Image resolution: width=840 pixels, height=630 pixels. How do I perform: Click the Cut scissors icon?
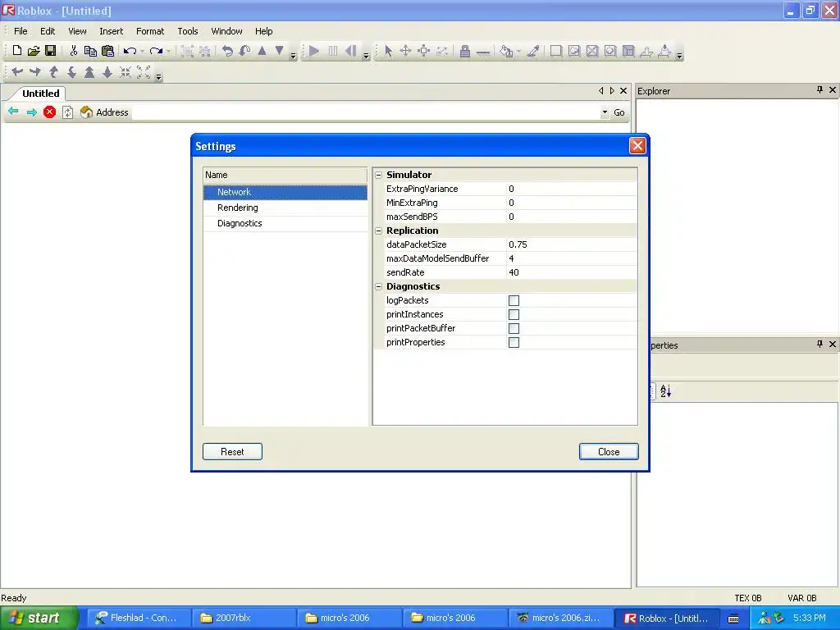[73, 51]
